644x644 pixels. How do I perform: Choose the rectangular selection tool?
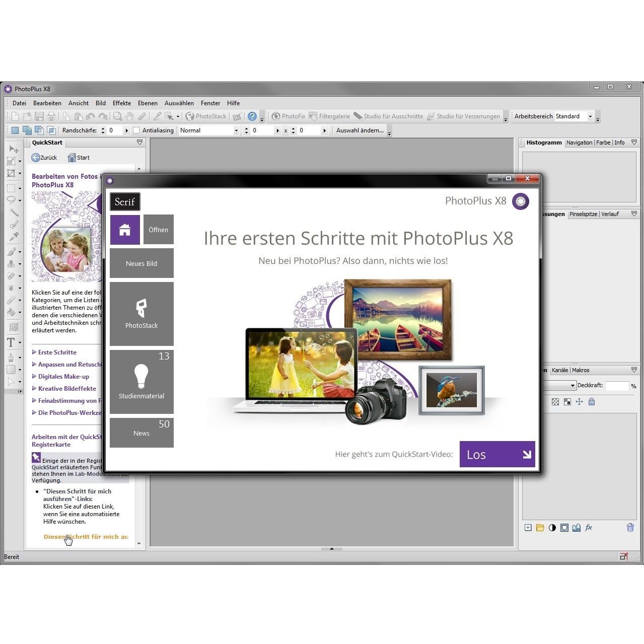click(11, 188)
